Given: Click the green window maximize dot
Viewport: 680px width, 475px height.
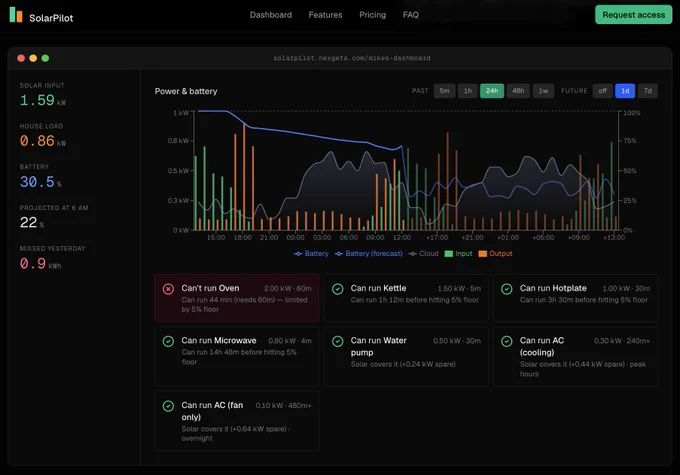Looking at the screenshot, I should pos(45,58).
